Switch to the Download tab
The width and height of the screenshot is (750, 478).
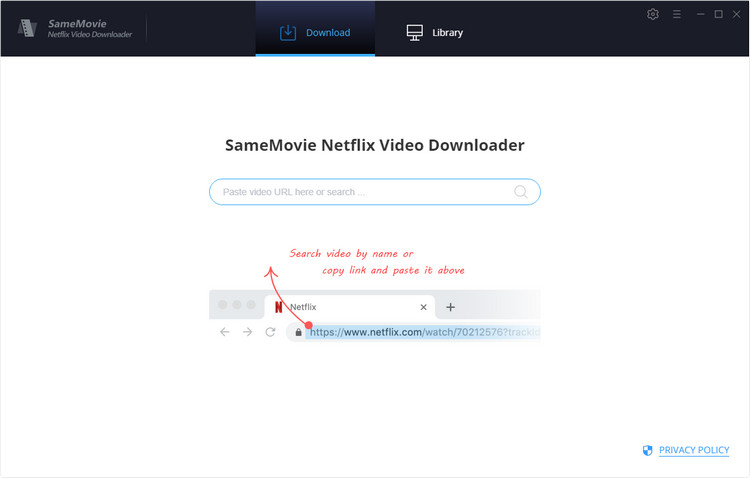pyautogui.click(x=315, y=29)
